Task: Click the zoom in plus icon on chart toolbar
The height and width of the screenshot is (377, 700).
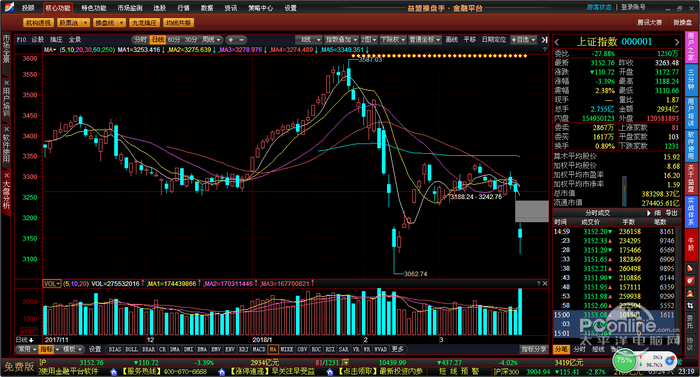Action: pos(230,40)
